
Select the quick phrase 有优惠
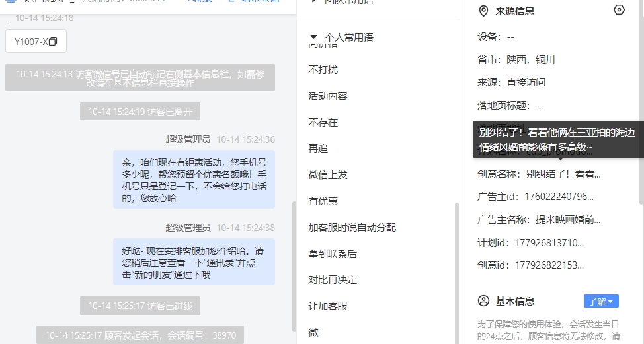tap(323, 201)
